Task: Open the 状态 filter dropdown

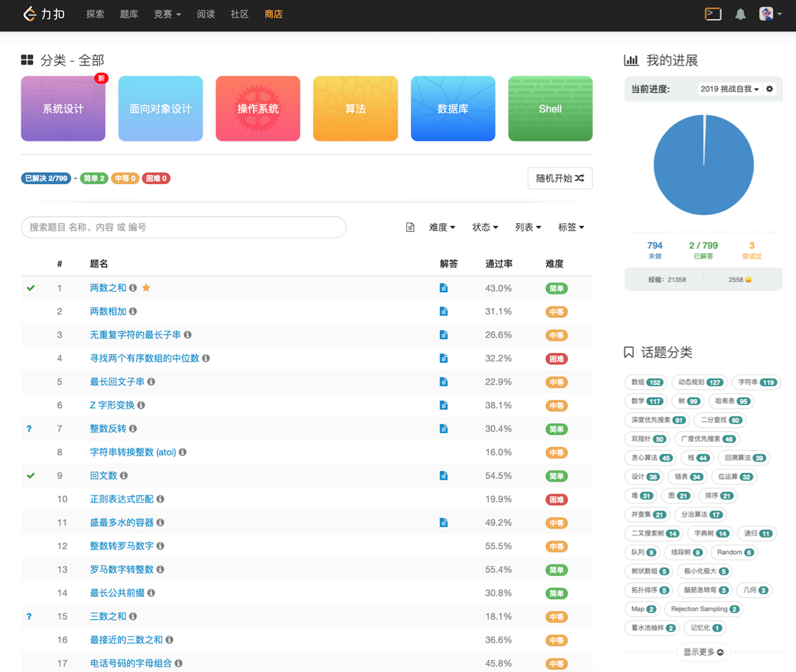Action: click(485, 227)
